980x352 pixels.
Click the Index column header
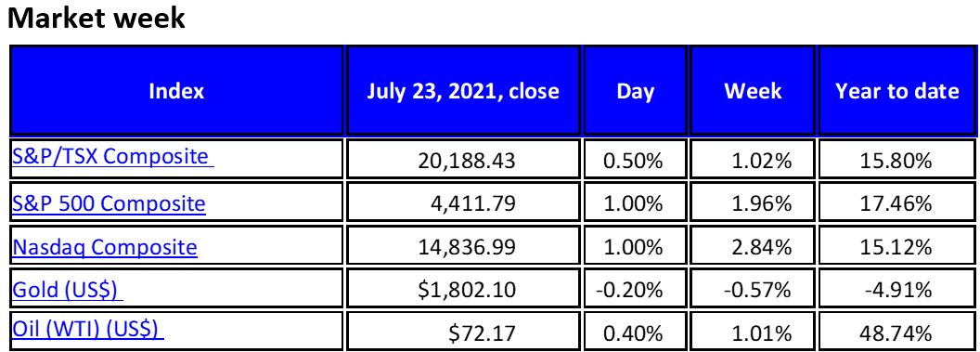click(x=176, y=91)
